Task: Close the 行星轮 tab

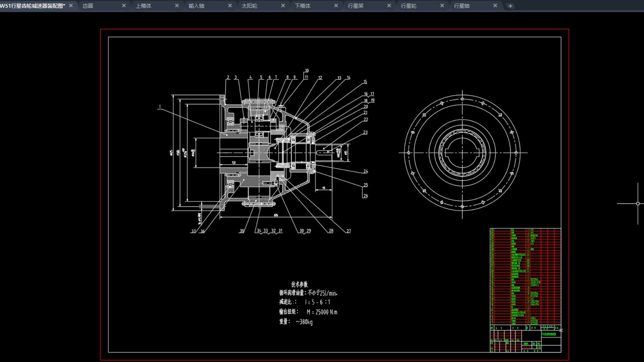Action: click(x=442, y=6)
